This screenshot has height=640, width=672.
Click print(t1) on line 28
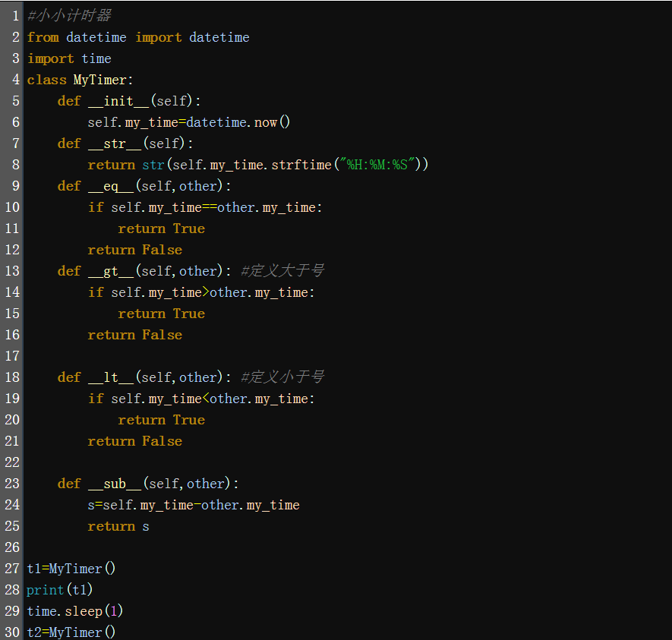(59, 590)
